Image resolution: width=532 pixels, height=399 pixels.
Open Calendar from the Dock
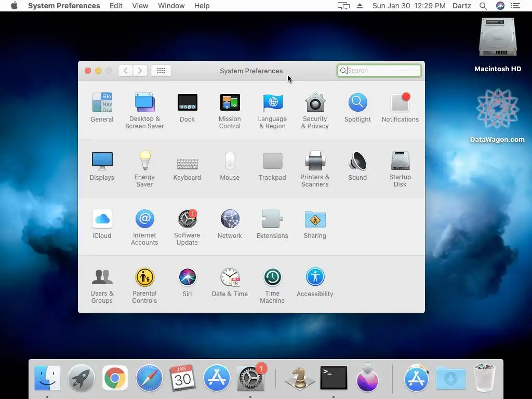tap(182, 378)
